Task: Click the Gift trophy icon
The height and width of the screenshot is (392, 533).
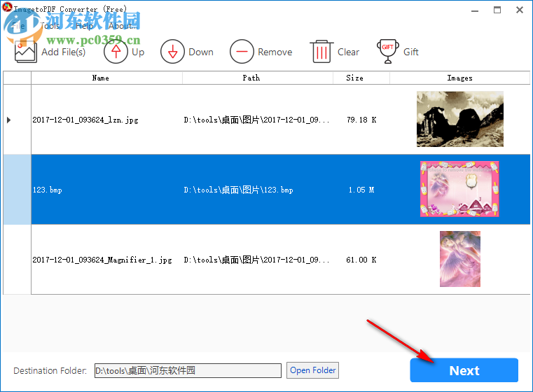Action: [388, 51]
